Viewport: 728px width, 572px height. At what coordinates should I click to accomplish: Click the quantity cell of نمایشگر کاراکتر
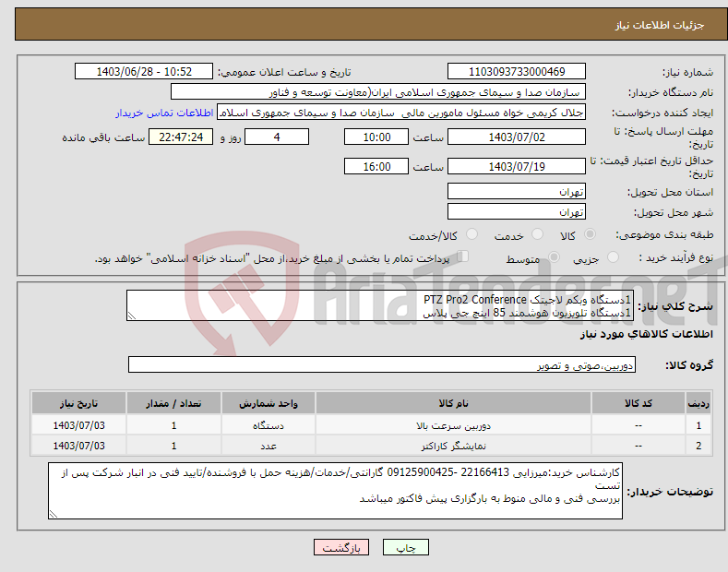coord(173,446)
